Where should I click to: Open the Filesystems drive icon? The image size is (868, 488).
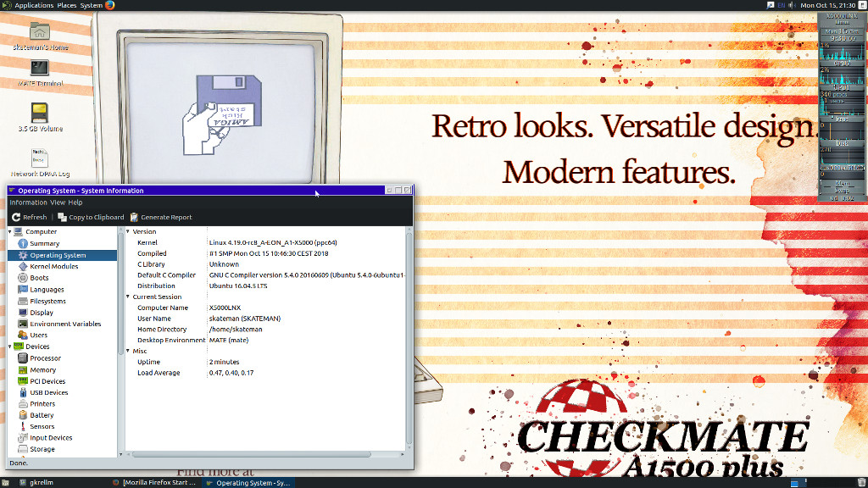(x=23, y=301)
